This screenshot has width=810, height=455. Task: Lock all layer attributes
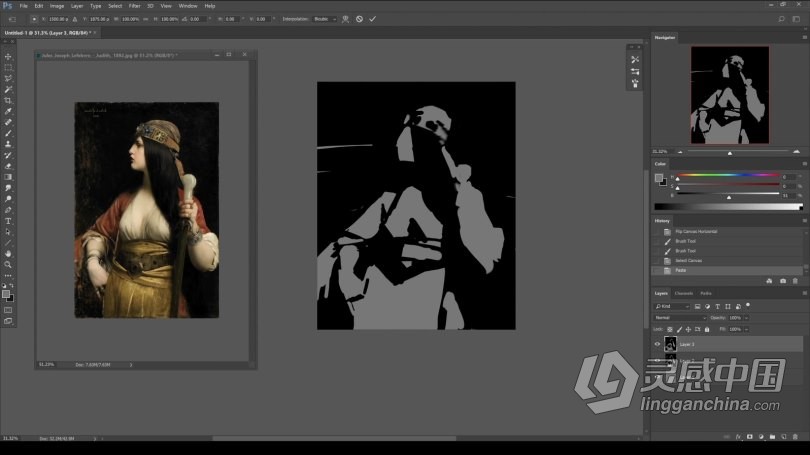pyautogui.click(x=707, y=330)
